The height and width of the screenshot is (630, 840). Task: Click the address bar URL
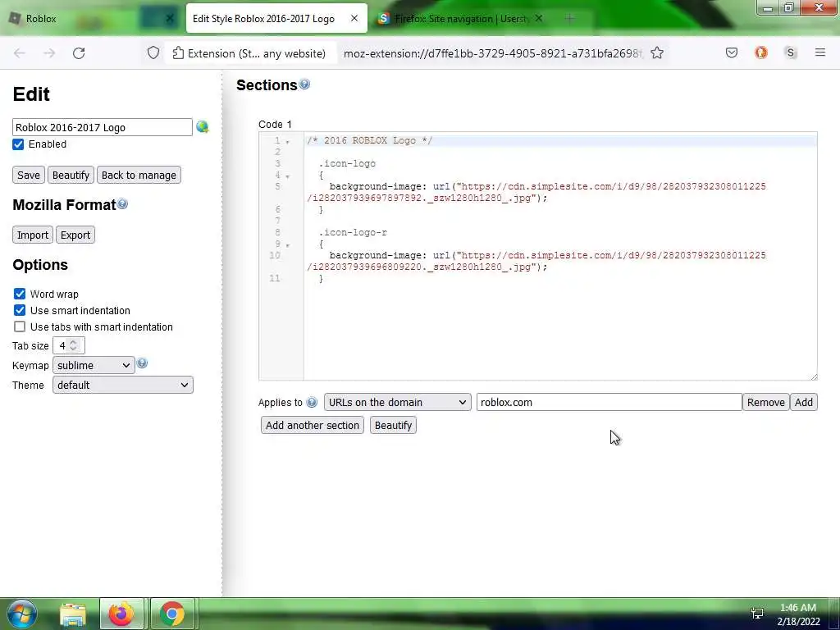tap(492, 53)
